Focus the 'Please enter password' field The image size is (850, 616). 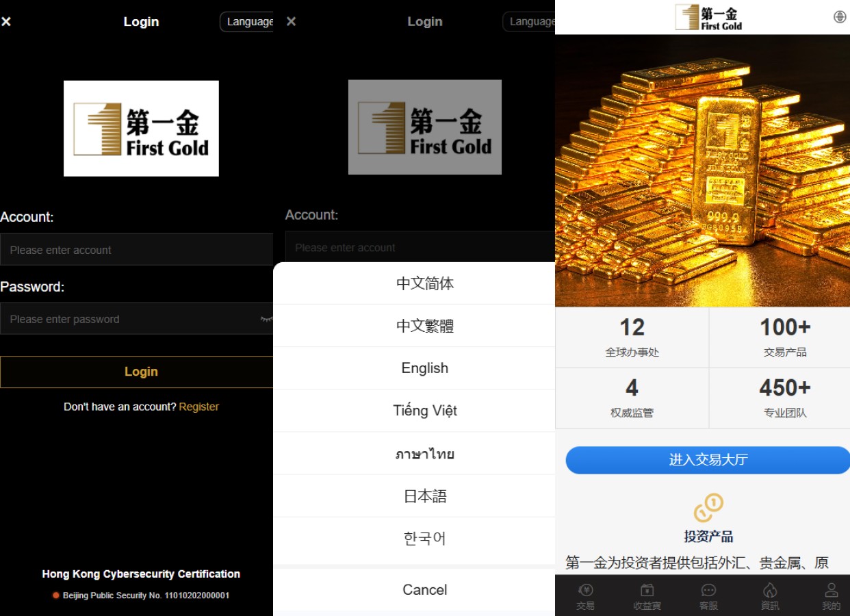tap(137, 319)
